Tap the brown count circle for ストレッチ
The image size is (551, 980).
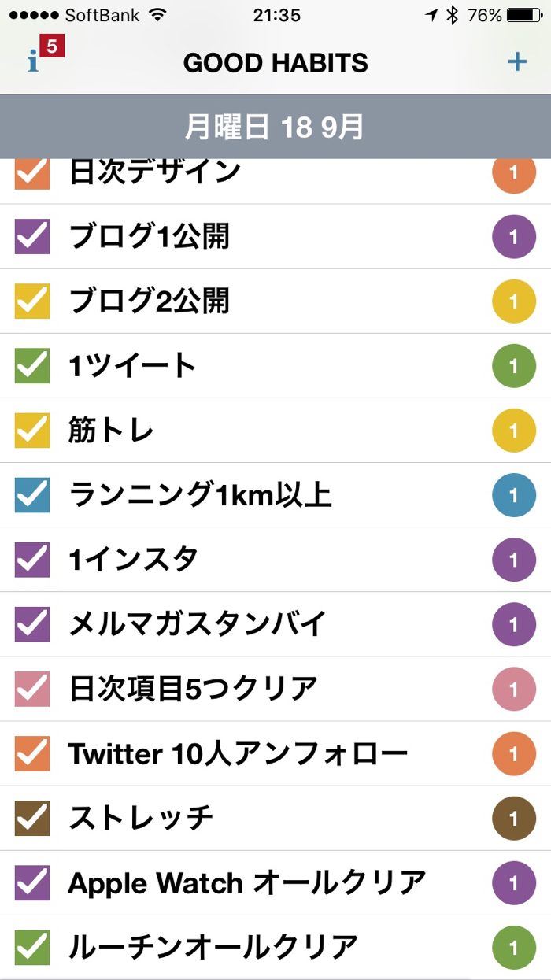pyautogui.click(x=513, y=819)
